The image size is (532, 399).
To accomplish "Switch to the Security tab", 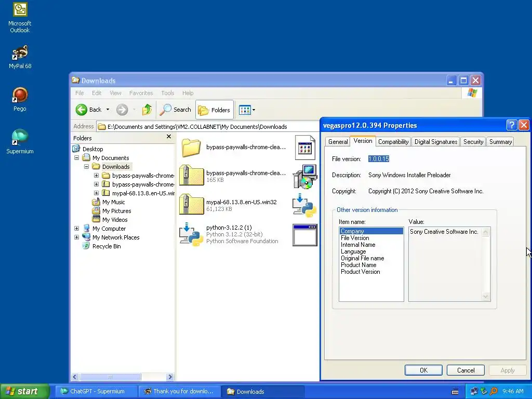I will point(473,142).
